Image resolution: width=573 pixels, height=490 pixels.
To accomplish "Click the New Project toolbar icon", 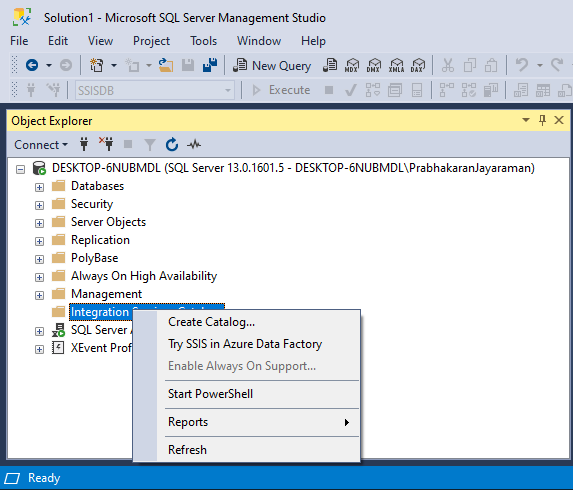I will click(96, 65).
